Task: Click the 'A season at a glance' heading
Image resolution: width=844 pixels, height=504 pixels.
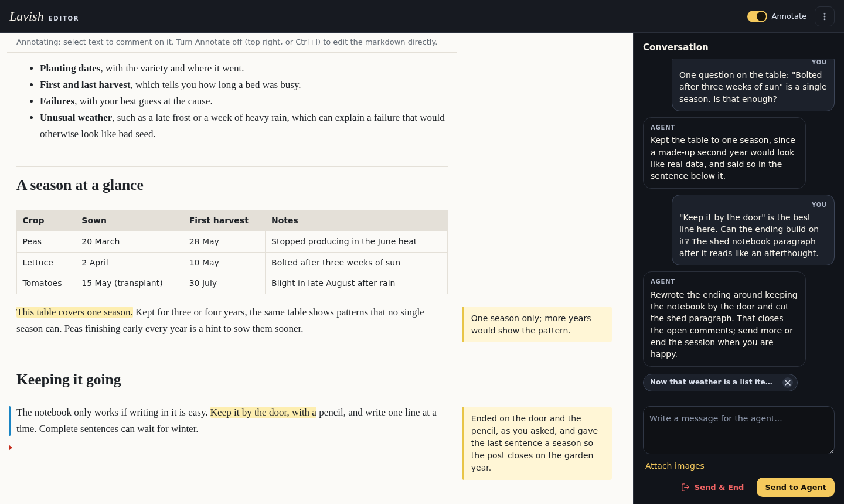Action: (x=80, y=185)
